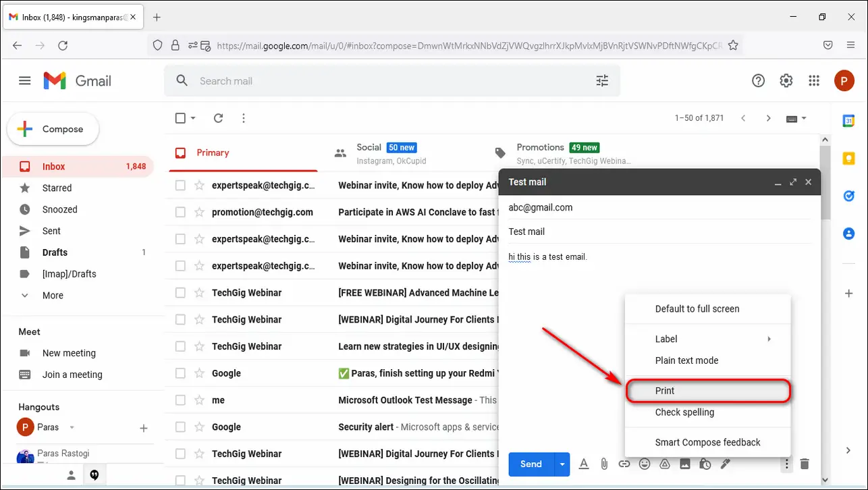Open the Send options dropdown arrow
Viewport: 868px width, 490px height.
[x=562, y=464]
